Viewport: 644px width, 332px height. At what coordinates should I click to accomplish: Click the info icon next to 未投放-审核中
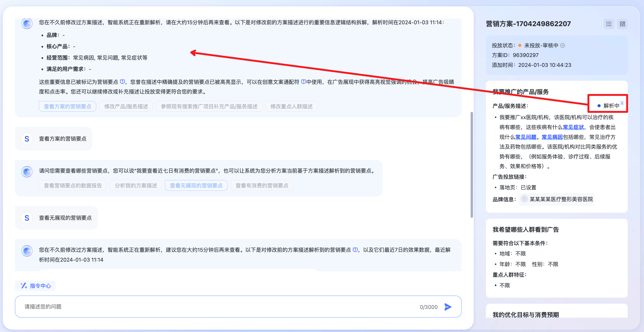563,45
